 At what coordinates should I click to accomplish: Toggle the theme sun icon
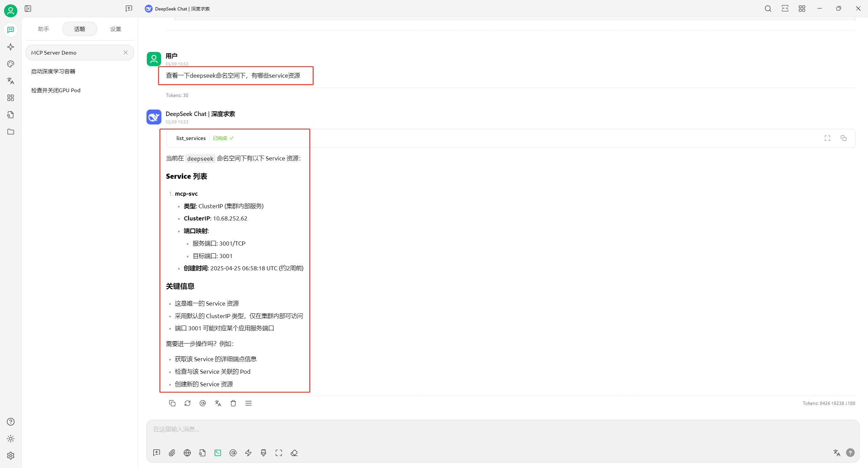[11, 438]
